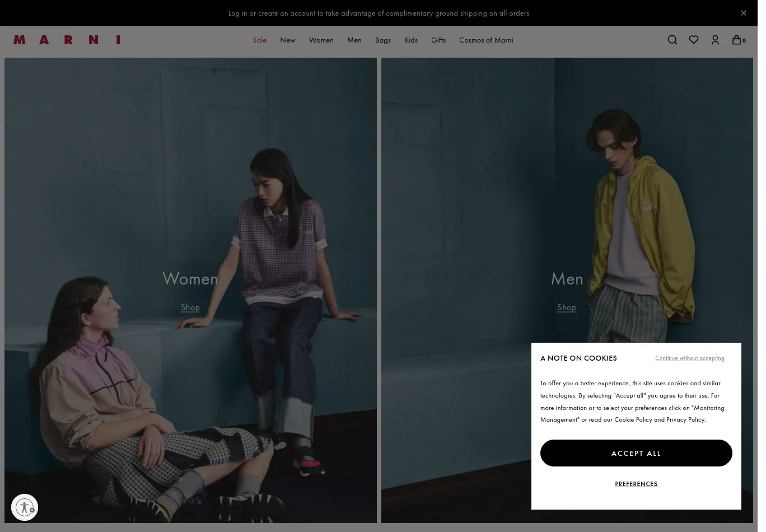The height and width of the screenshot is (532, 766).
Task: Open the shopping bag icon
Action: (737, 40)
